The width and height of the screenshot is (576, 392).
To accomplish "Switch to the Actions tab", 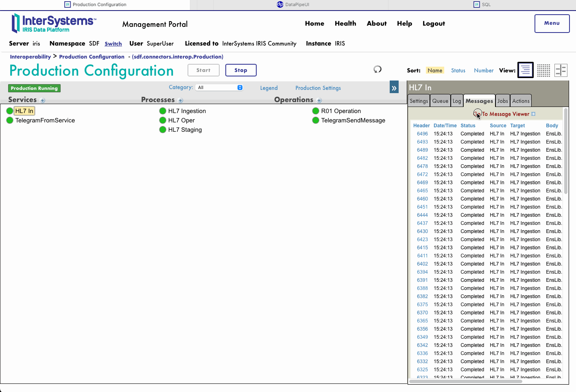I will tap(521, 101).
